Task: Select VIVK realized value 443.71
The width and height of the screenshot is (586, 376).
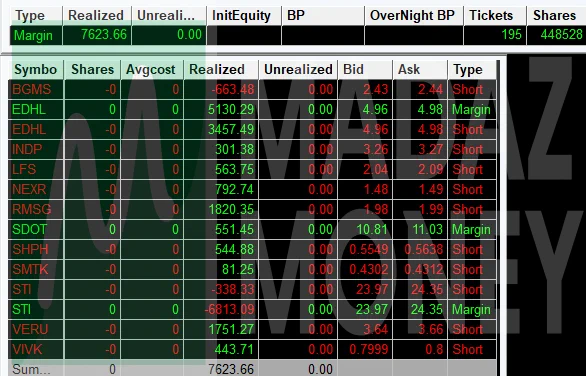Action: [x=234, y=349]
